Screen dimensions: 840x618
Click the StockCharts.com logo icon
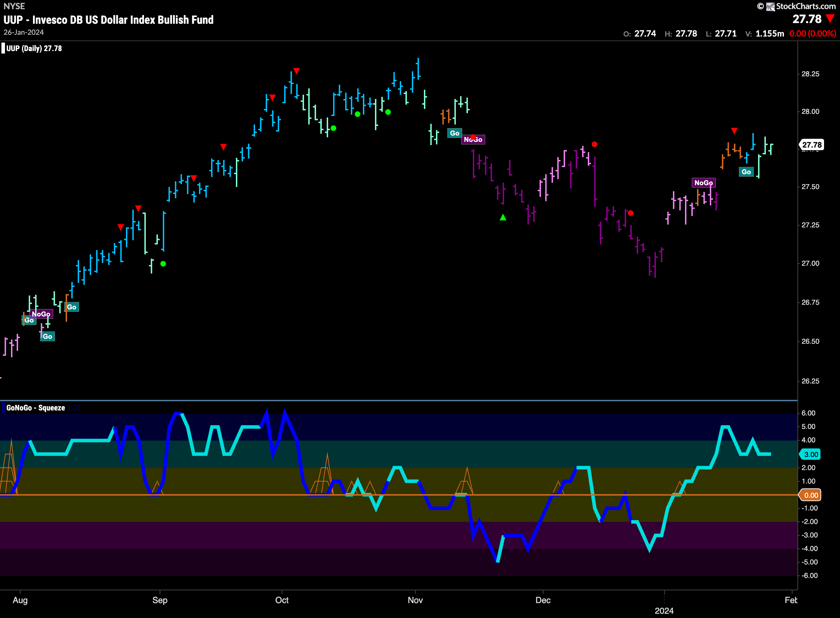(770, 6)
